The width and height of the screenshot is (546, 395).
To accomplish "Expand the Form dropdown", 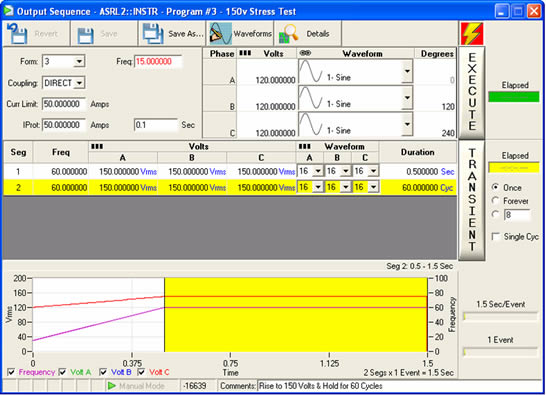I will pyautogui.click(x=79, y=62).
